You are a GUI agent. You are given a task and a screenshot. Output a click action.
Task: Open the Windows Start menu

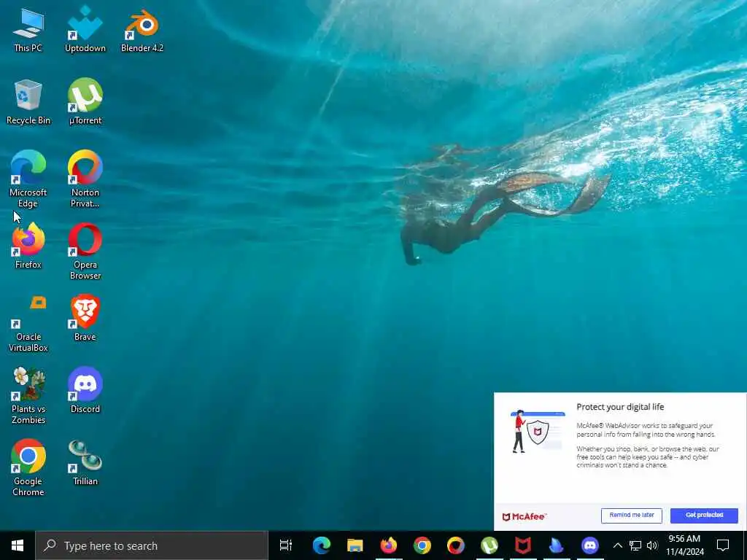point(18,545)
